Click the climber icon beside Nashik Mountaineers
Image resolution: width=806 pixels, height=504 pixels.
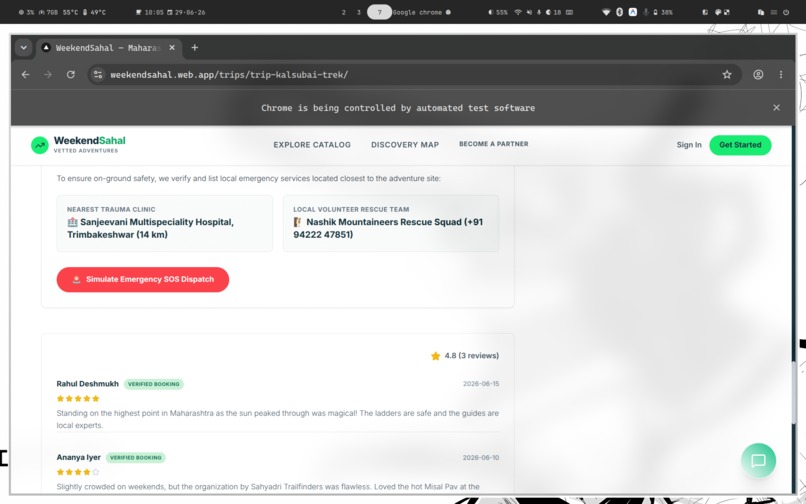pos(298,222)
